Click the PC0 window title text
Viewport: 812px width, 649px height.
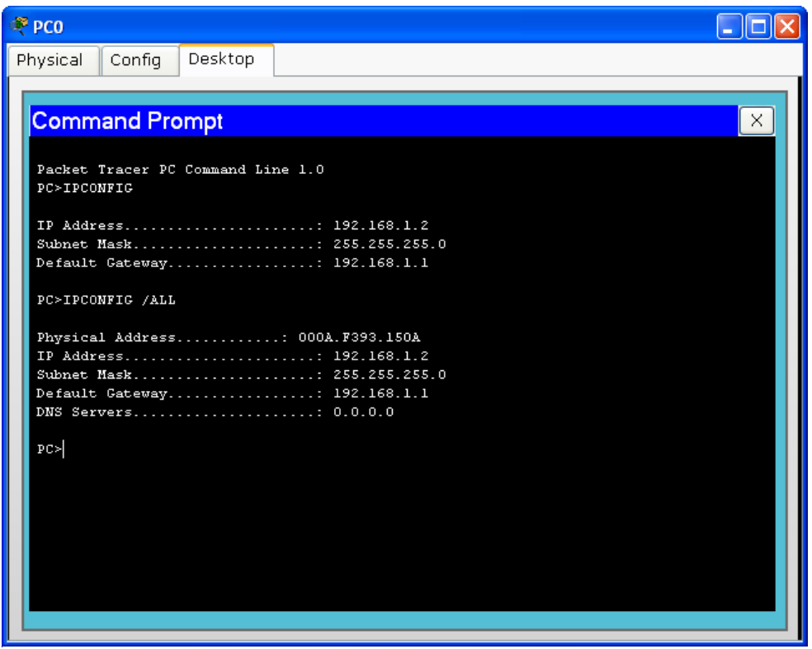49,27
